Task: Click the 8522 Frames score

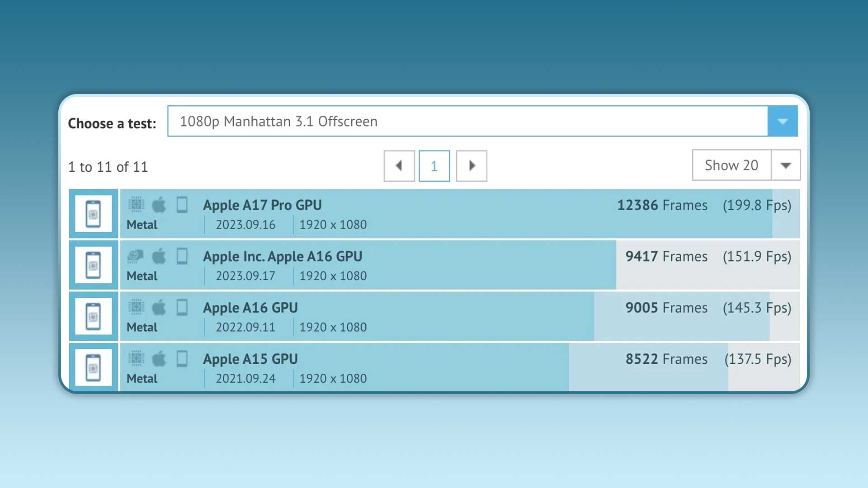Action: point(666,359)
